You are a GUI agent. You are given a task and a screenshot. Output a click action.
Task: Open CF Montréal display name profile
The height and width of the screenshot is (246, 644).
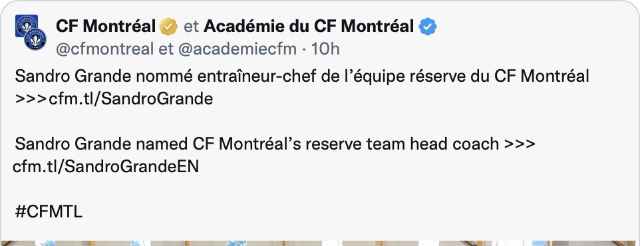106,27
